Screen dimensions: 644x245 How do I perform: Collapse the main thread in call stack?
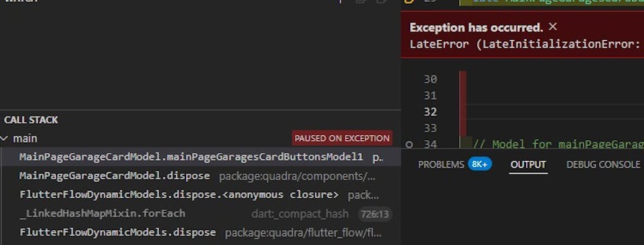coord(4,139)
